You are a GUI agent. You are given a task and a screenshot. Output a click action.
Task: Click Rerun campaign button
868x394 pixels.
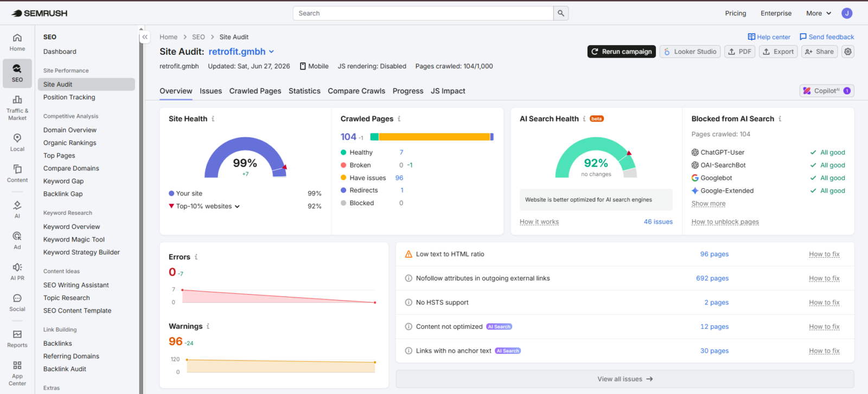pyautogui.click(x=622, y=52)
